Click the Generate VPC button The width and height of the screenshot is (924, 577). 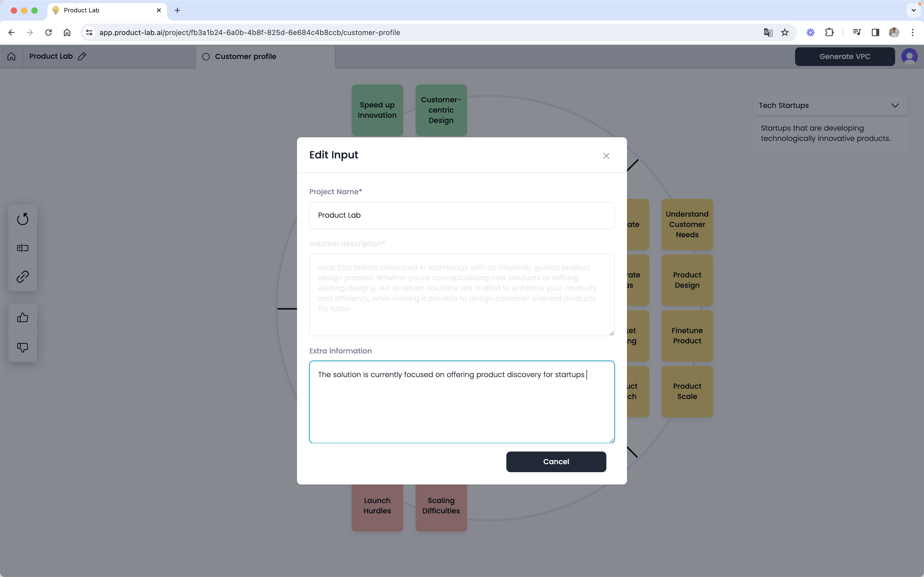coord(844,56)
